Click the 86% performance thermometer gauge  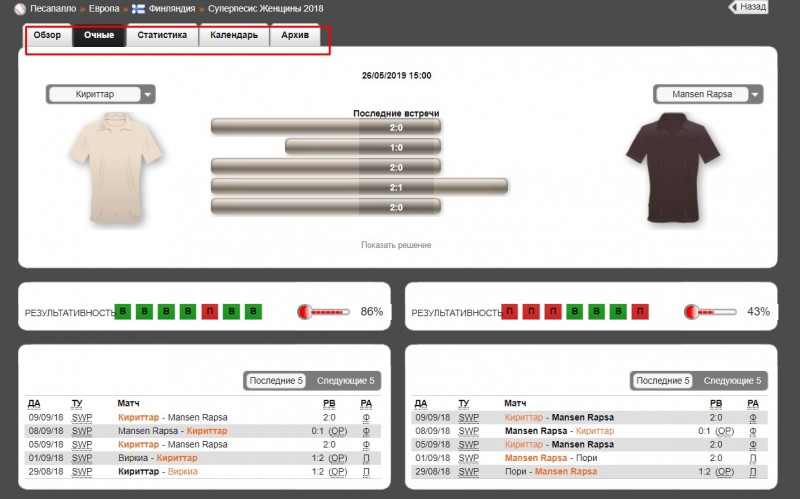(324, 312)
